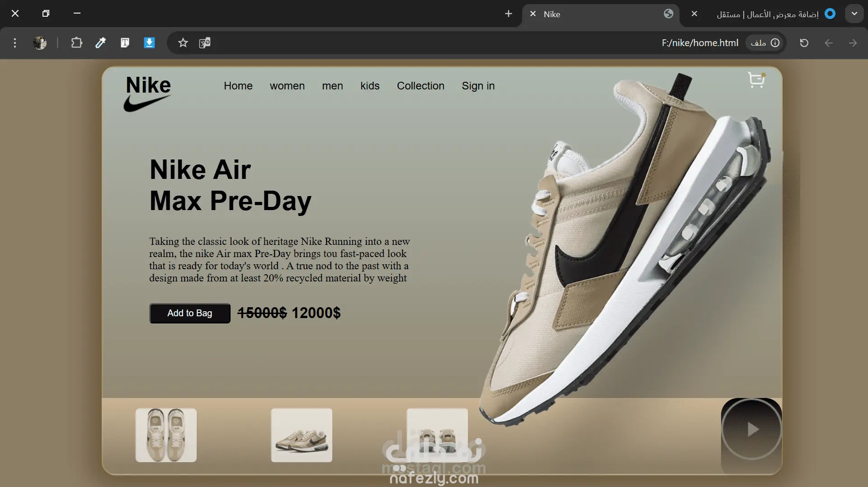Screen dimensions: 868x487
Task: Select the top-view shoes thumbnail
Action: click(x=166, y=435)
